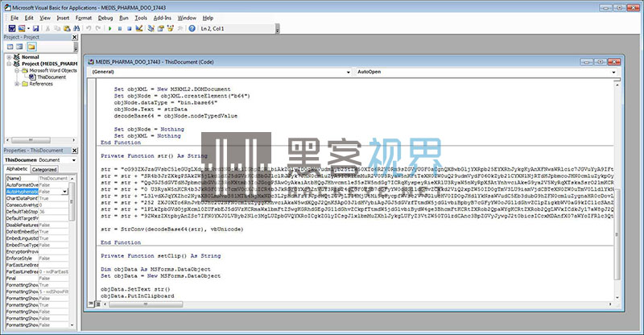Screen dimensions: 644x335
Task: Open the Edit menu
Action: (29, 18)
